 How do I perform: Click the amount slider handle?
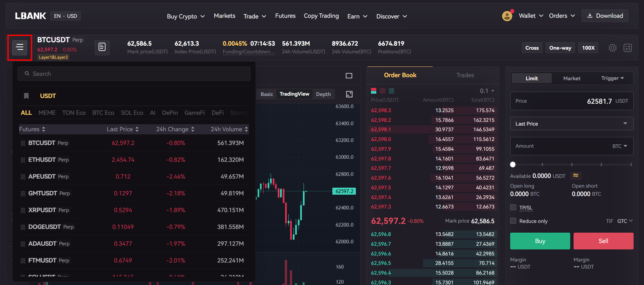click(x=513, y=164)
